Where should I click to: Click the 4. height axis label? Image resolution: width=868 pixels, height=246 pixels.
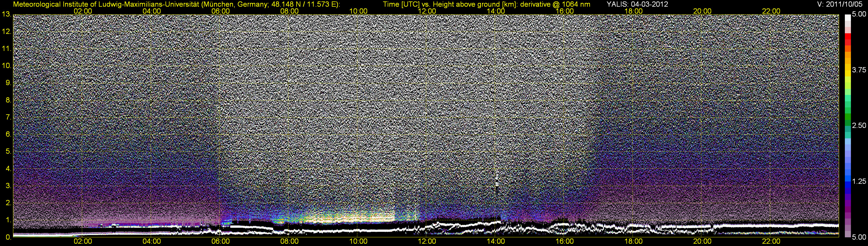coord(8,169)
